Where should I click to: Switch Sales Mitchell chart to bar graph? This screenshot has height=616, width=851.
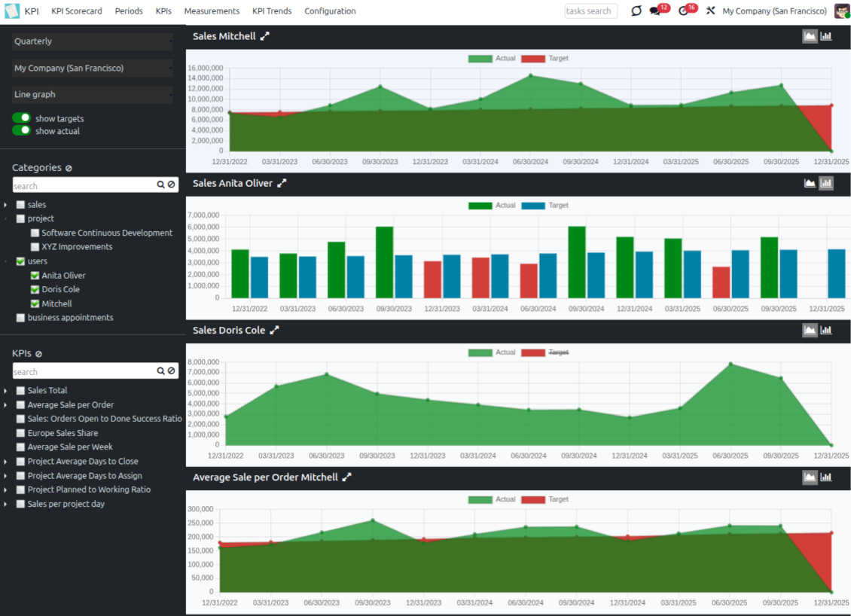tap(826, 36)
